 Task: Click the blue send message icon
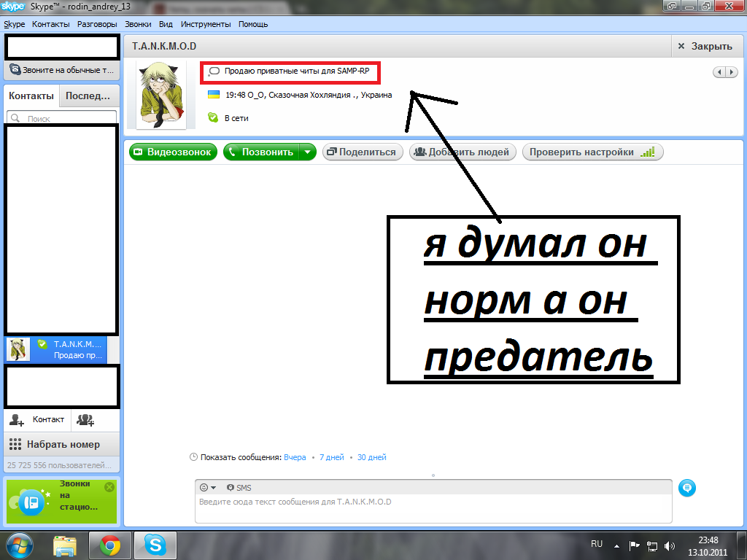[x=686, y=489]
